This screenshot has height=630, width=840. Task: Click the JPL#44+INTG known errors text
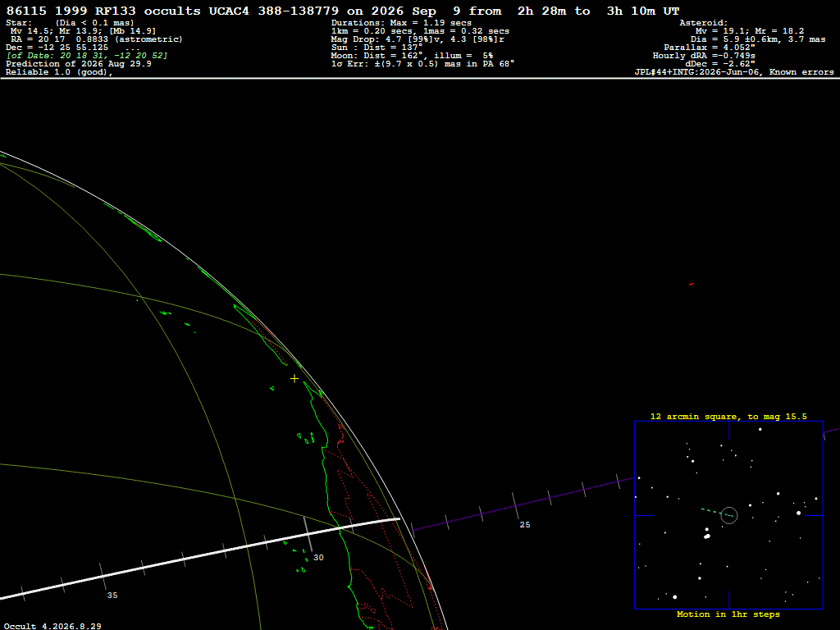[x=734, y=72]
